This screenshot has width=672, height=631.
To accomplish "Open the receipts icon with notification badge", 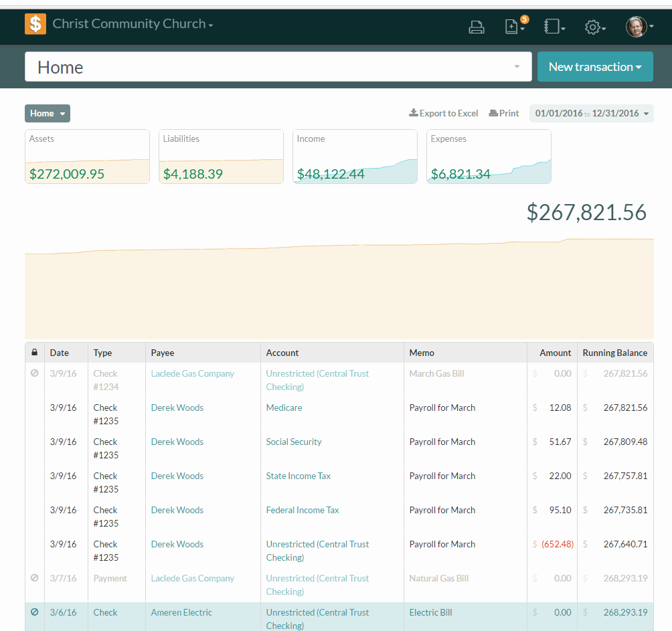I will coord(513,27).
